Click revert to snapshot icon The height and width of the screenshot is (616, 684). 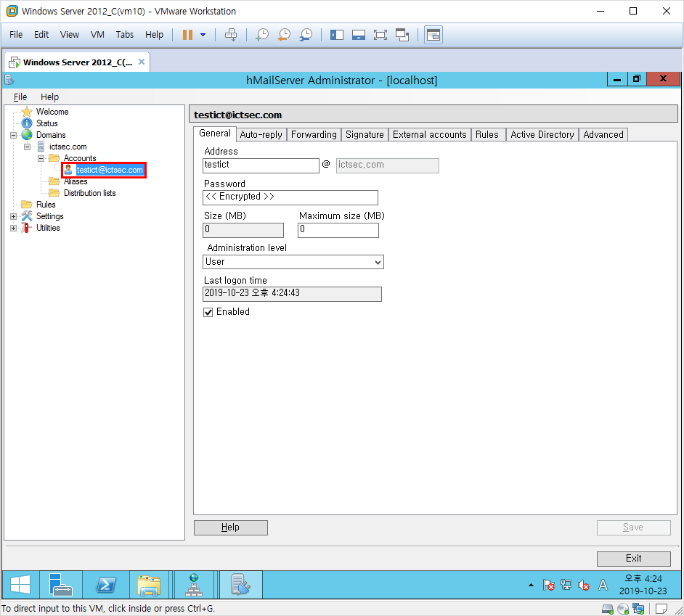tap(284, 35)
